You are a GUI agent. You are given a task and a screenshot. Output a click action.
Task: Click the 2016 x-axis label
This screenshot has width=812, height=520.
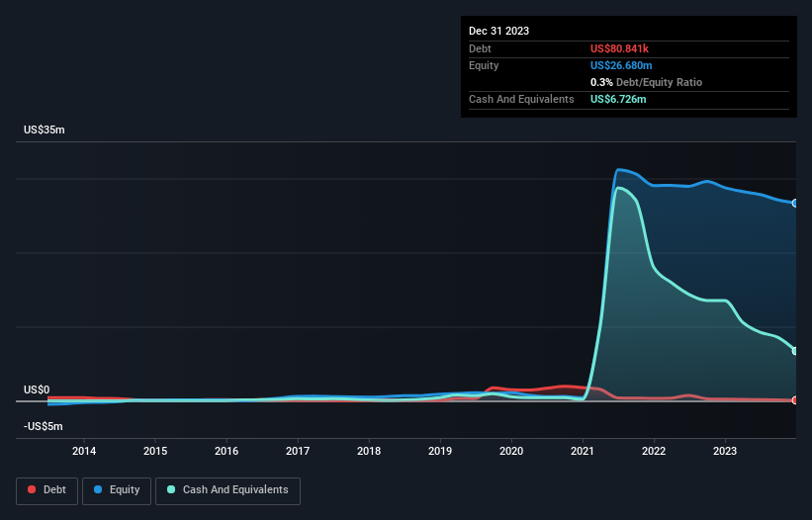[x=226, y=451]
